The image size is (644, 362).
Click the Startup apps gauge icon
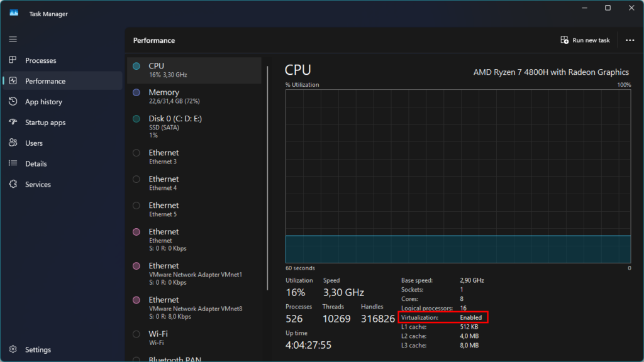click(13, 122)
